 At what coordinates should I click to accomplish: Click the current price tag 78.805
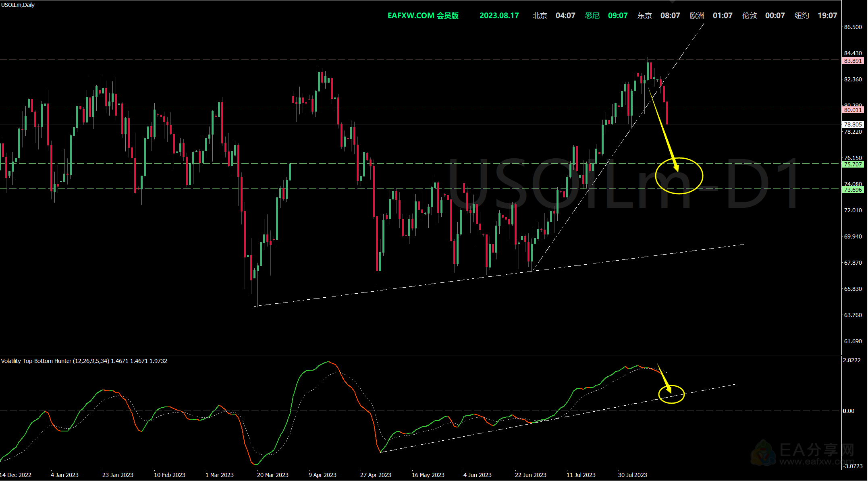[x=853, y=124]
